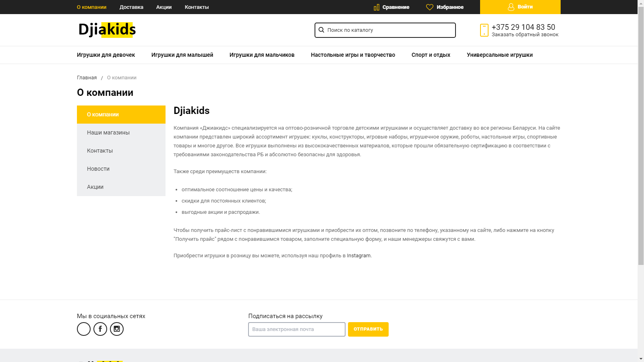Viewport: 644px width, 362px height.
Task: Open the first empty social circle icon
Action: click(84, 329)
